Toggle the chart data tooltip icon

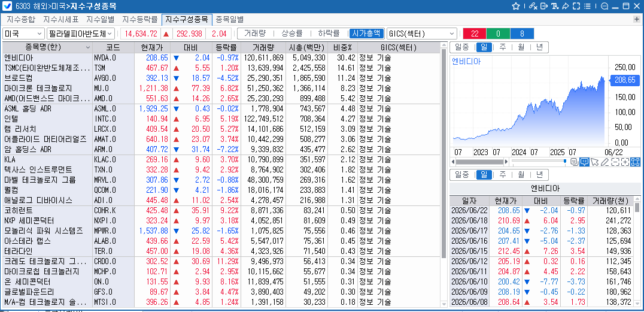[584, 162]
